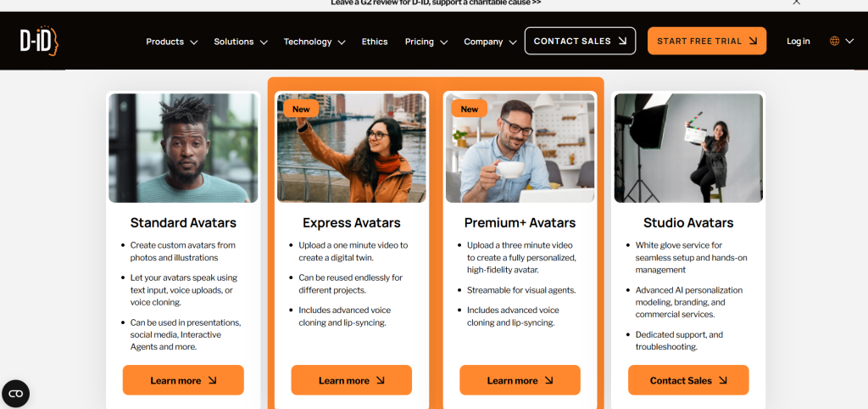This screenshot has height=409, width=868.
Task: Click the arrow icon in Contact Sales header button
Action: tap(623, 41)
